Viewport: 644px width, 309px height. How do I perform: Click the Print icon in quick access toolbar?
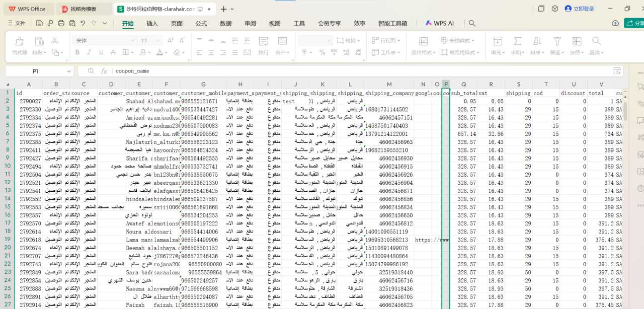click(61, 23)
